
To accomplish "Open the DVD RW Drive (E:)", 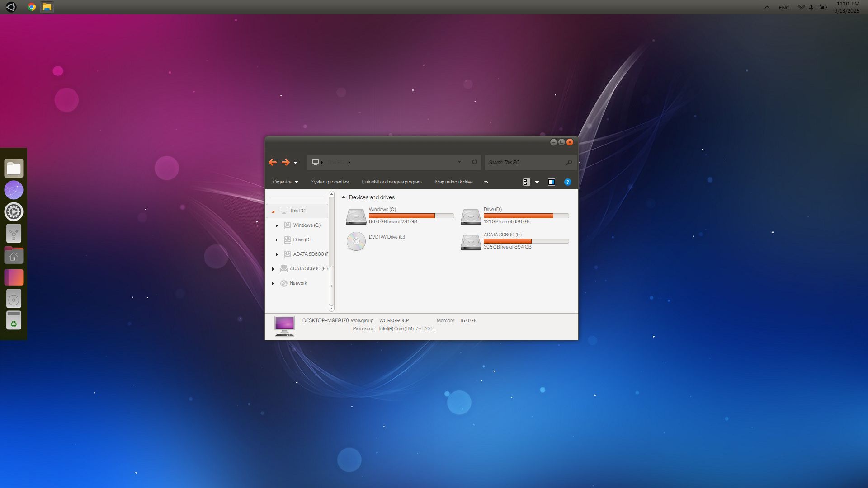I will point(356,241).
